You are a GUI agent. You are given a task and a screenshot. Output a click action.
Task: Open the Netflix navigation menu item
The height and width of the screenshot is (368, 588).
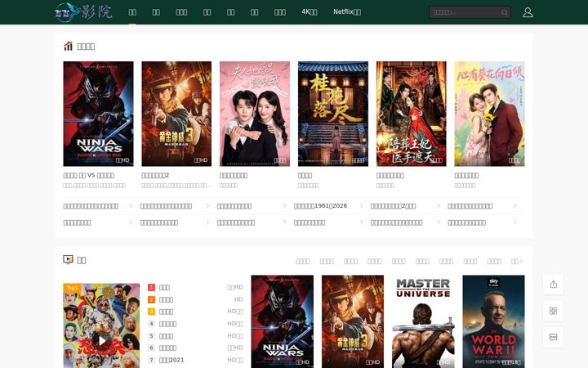[347, 12]
